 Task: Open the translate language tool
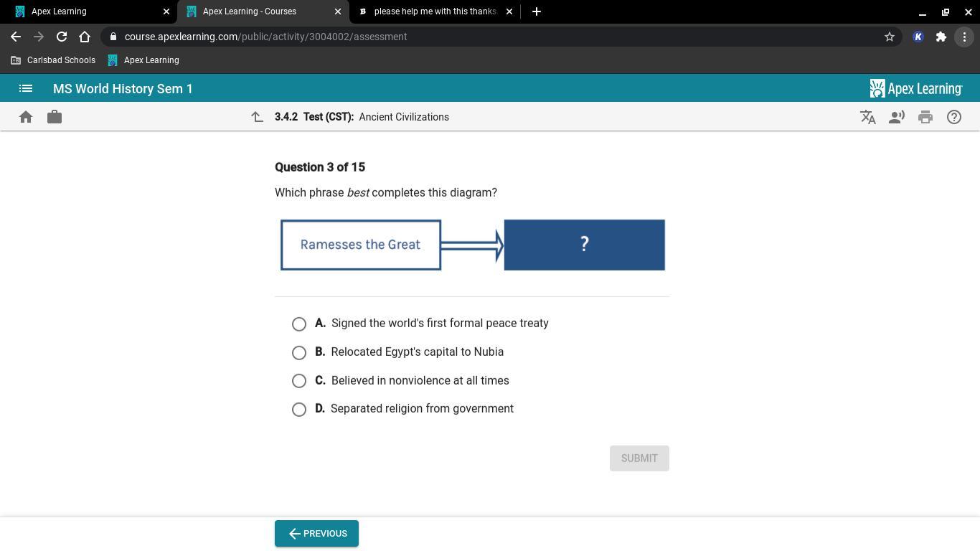point(868,117)
